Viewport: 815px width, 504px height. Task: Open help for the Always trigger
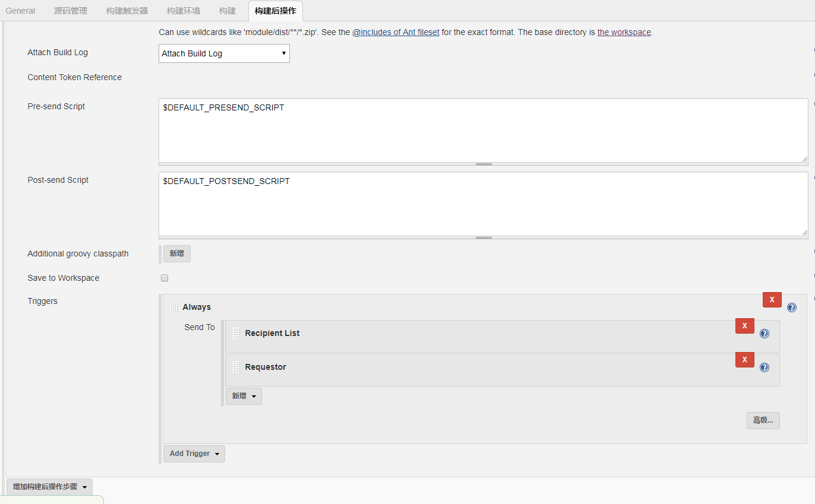coord(791,308)
